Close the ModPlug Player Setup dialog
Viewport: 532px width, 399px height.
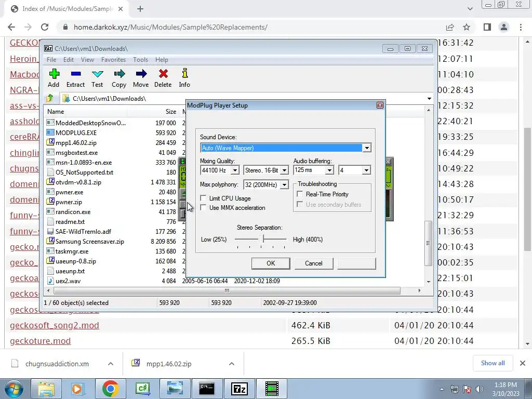pyautogui.click(x=380, y=105)
